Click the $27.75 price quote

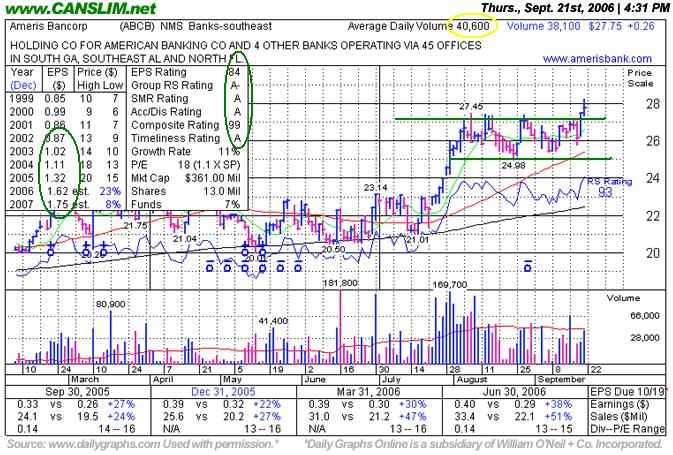point(605,26)
